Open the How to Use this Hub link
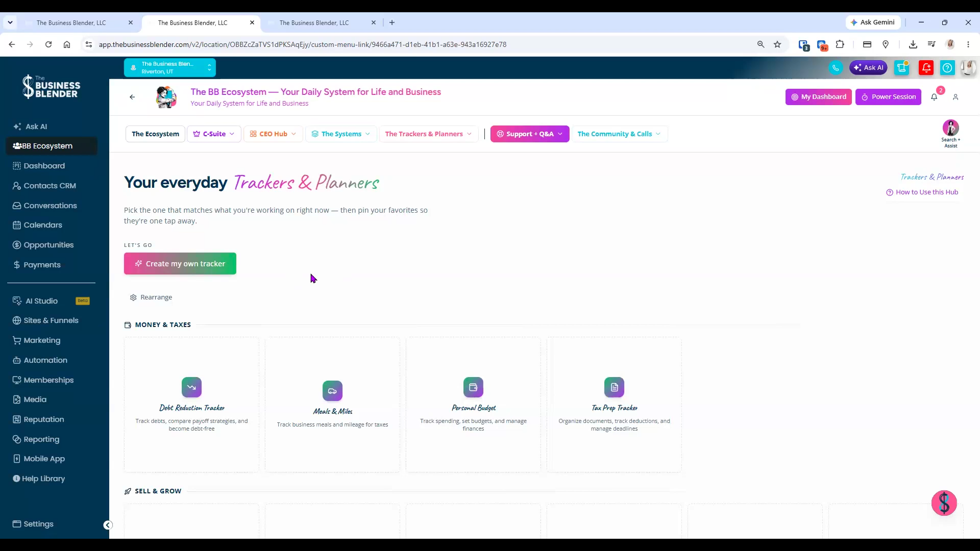This screenshot has width=980, height=551. click(x=922, y=192)
